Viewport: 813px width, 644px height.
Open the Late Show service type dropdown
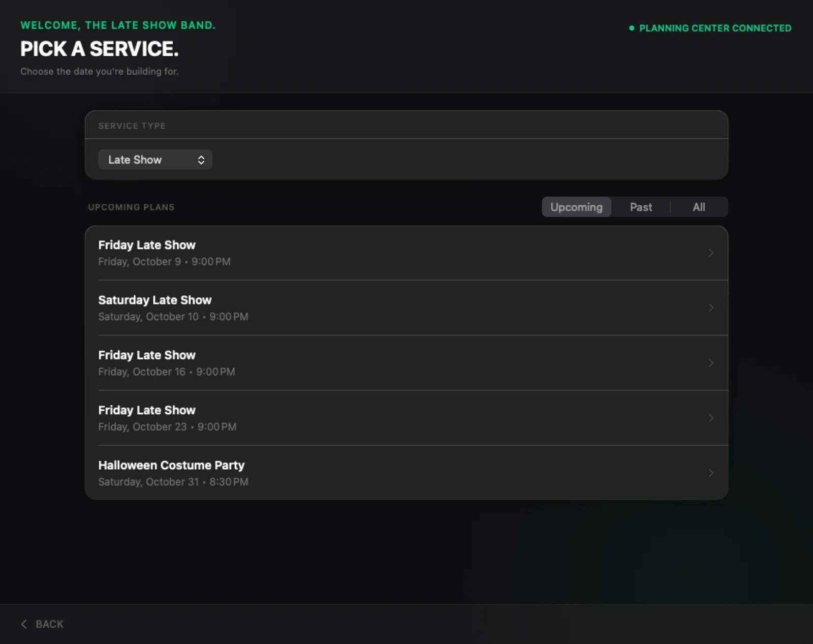(x=155, y=160)
